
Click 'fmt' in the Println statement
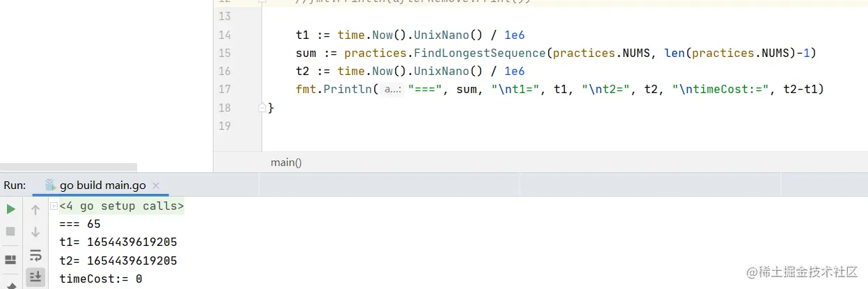(306, 89)
